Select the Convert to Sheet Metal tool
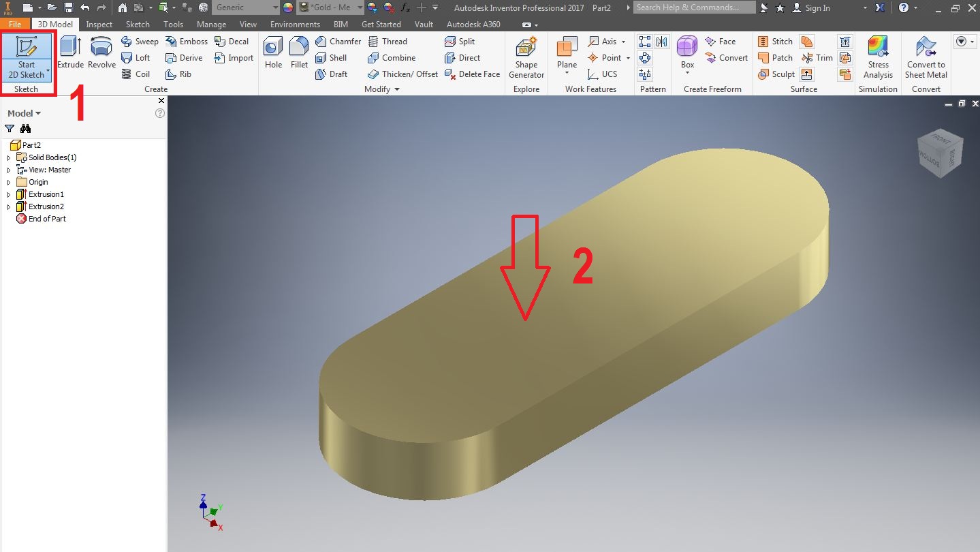Screen dimensions: 980x552 (x=925, y=58)
